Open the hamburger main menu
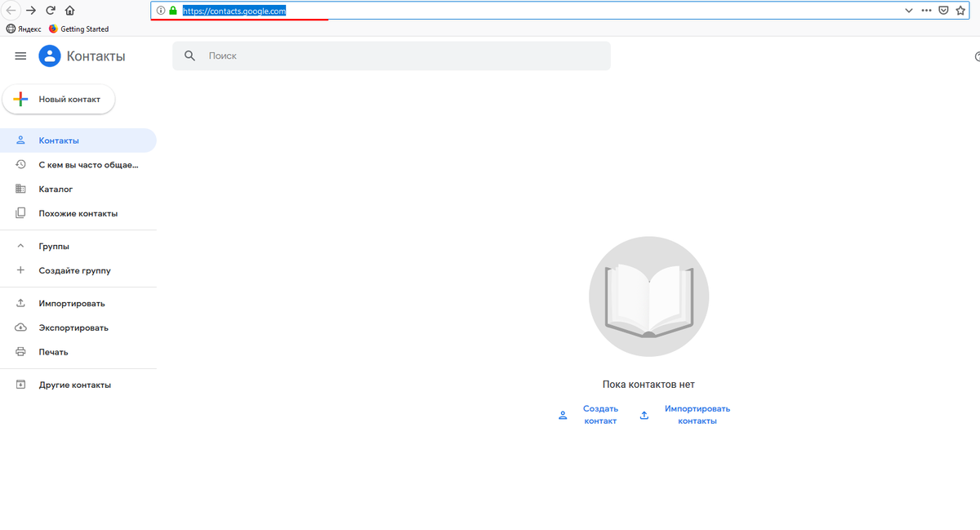980x530 pixels. (x=20, y=56)
